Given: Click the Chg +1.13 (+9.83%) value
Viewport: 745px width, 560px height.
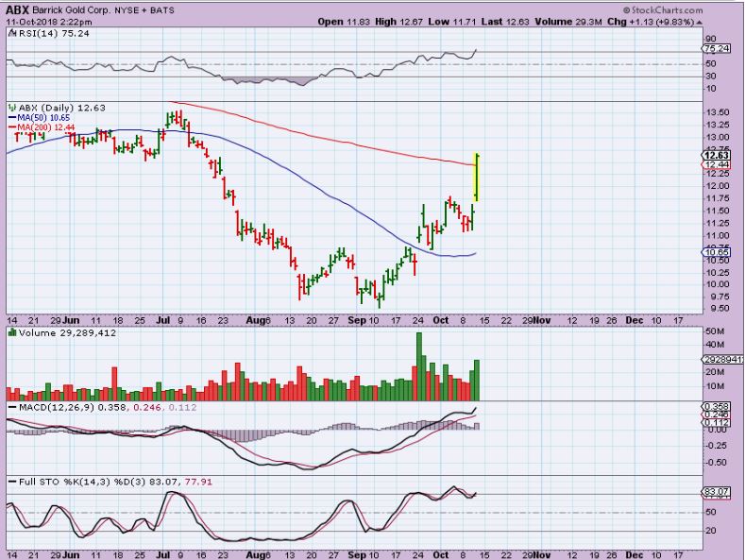Looking at the screenshot, I should 651,22.
